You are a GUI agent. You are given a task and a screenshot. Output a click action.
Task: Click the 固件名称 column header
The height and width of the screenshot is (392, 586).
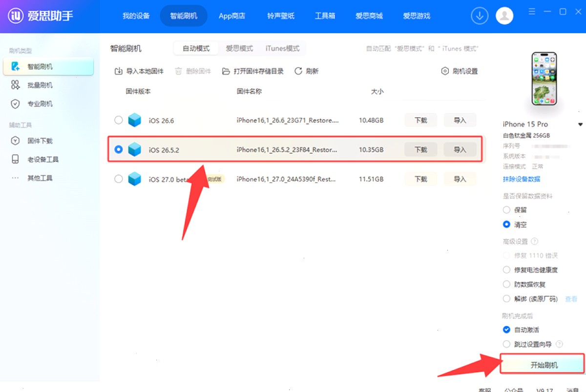(249, 91)
